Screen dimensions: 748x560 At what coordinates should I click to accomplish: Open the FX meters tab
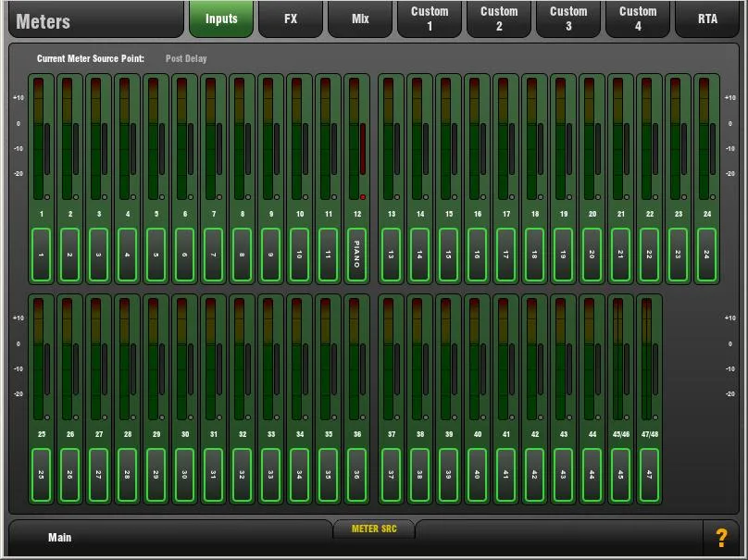click(291, 19)
